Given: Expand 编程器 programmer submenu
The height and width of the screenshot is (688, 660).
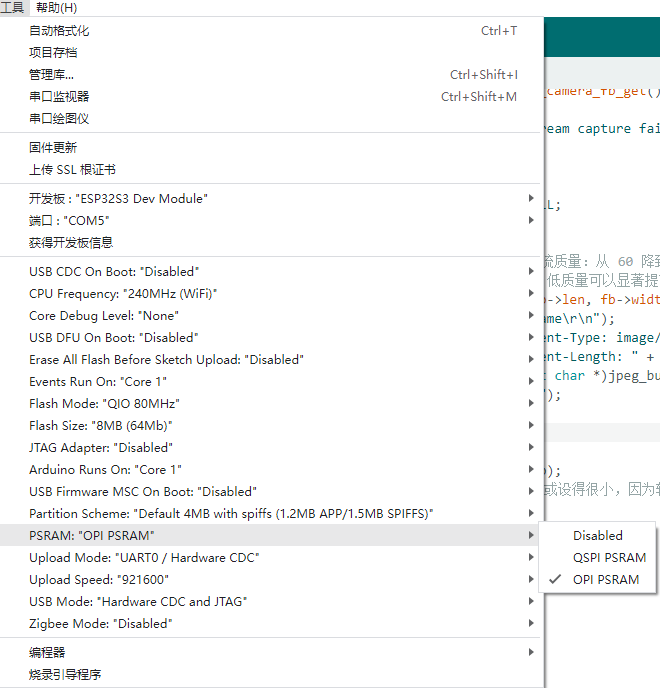Looking at the screenshot, I should point(272,652).
